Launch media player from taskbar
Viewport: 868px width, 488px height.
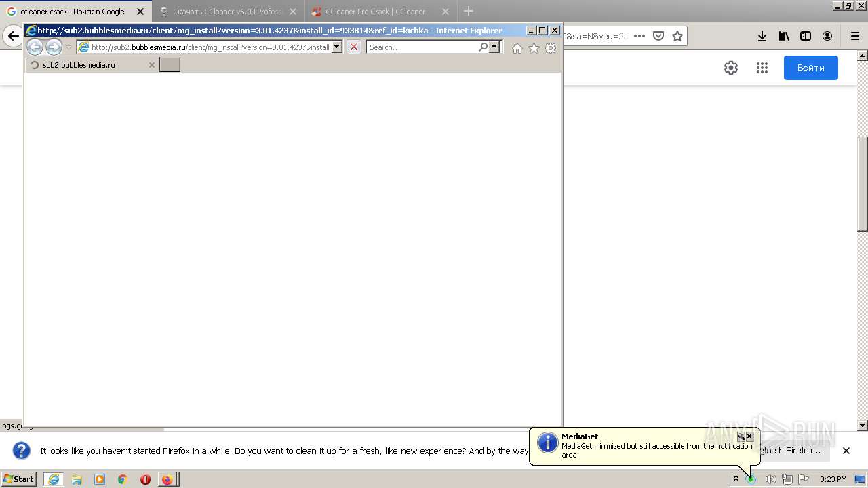pyautogui.click(x=100, y=479)
